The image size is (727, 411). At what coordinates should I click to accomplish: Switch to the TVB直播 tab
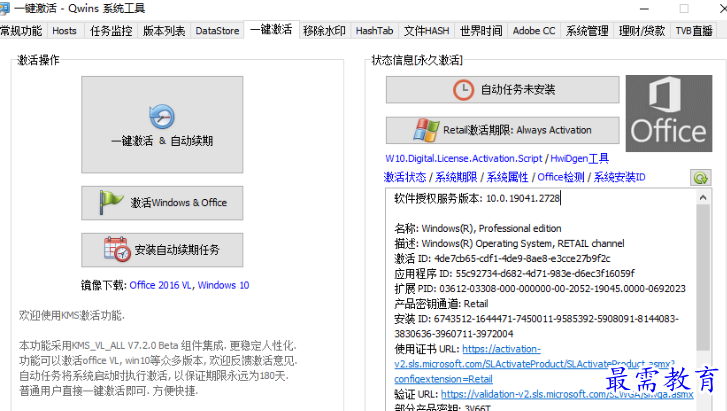tap(694, 31)
